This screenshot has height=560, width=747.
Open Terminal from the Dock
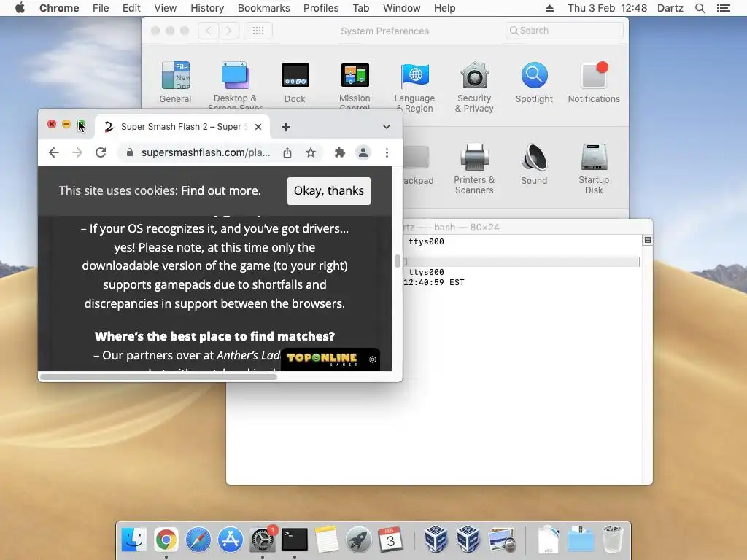click(x=295, y=540)
